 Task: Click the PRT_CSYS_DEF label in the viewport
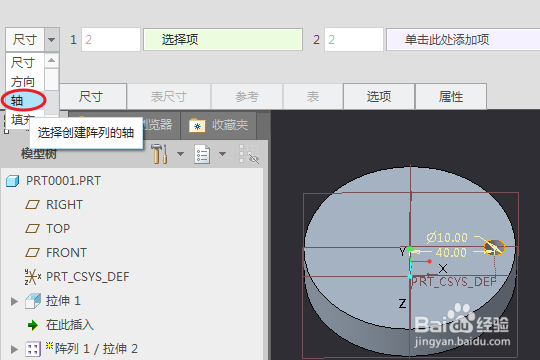(454, 282)
